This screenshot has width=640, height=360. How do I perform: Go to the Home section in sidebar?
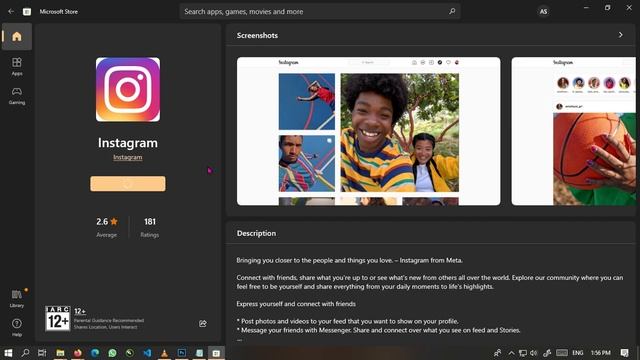(17, 37)
